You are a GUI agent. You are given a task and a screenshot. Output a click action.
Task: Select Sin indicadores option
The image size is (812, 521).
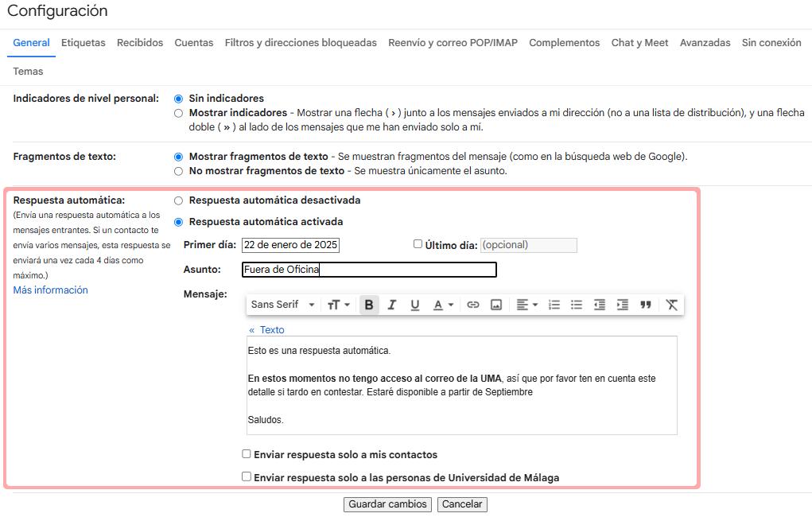[179, 99]
